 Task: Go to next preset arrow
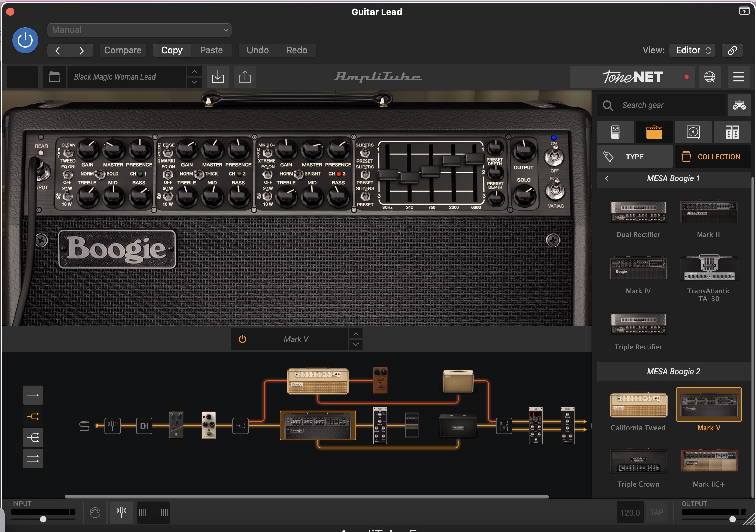coord(81,51)
